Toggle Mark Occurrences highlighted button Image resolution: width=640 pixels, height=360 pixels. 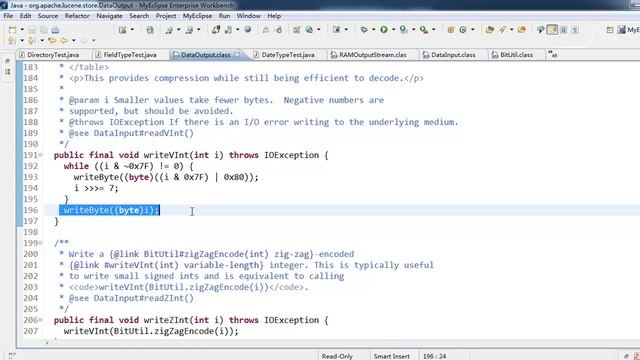click(x=552, y=30)
